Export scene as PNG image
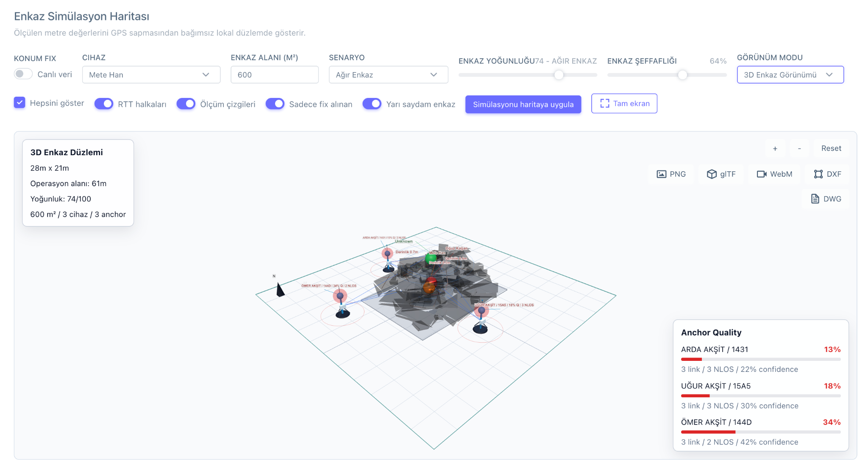 pos(671,174)
